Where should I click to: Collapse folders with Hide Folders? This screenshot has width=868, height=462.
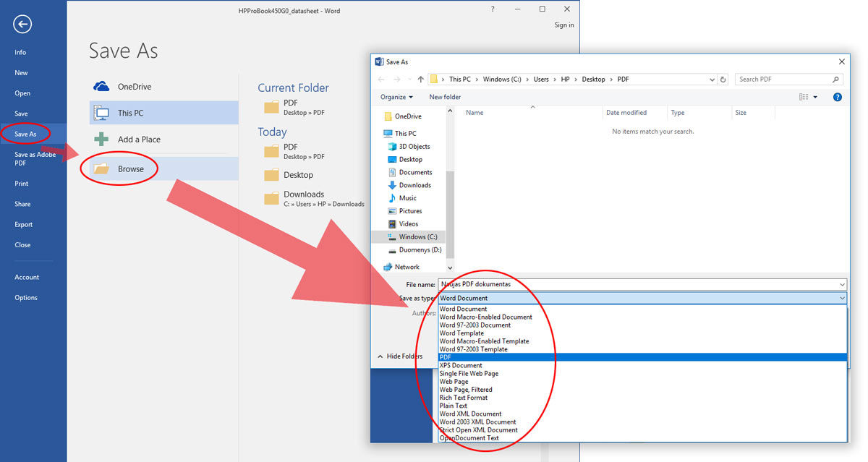[x=400, y=356]
